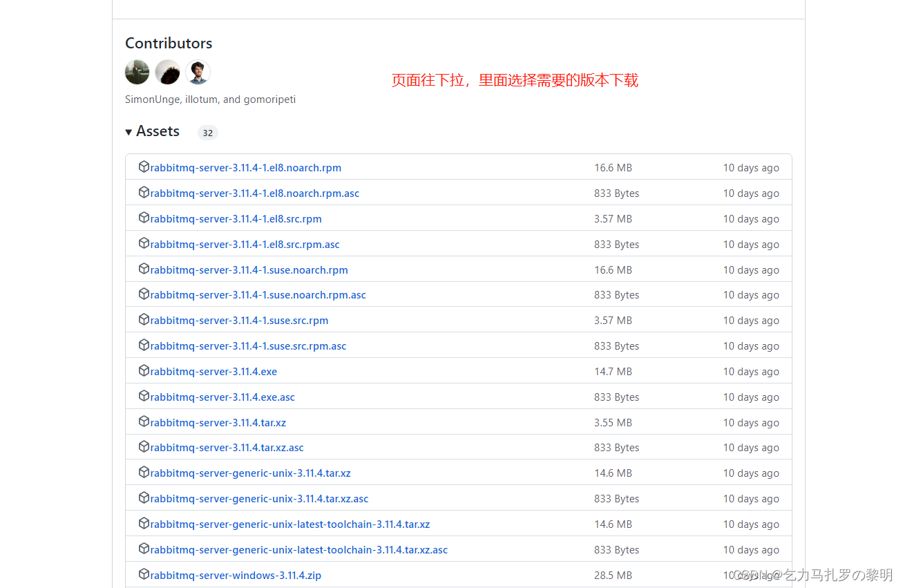The image size is (903, 588).
Task: Click the 3.55 MB size of tar.xz
Action: 613,423
